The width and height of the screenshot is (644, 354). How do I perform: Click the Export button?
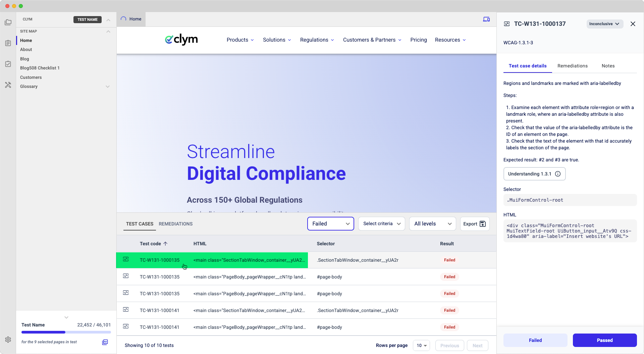coord(475,224)
